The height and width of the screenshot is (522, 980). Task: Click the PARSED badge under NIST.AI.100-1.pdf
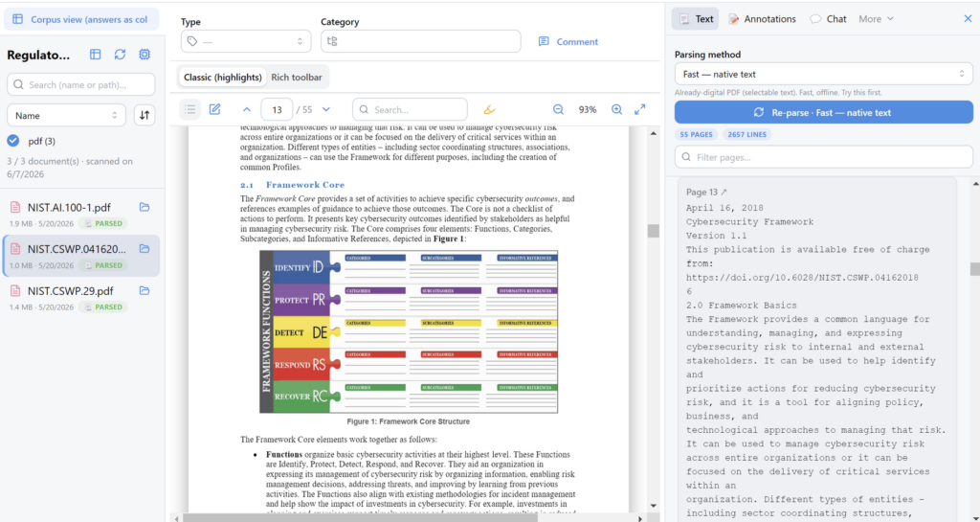[x=104, y=223]
